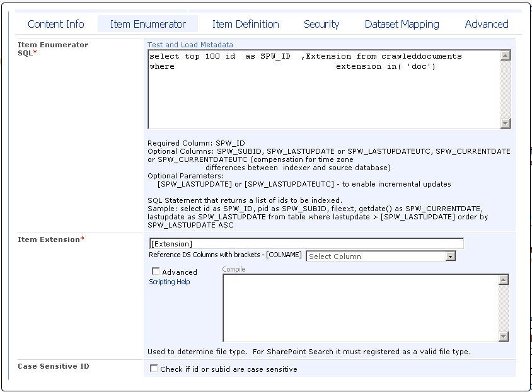Screen dimensions: 532x392
Task: Open the Advanced tab
Action: click(x=486, y=24)
